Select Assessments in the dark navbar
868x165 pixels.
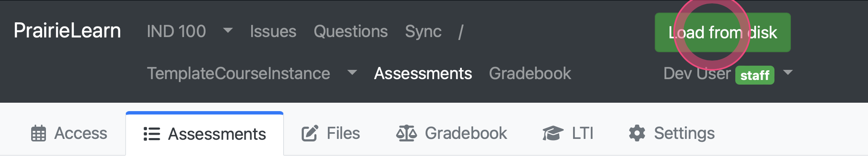[x=423, y=74]
